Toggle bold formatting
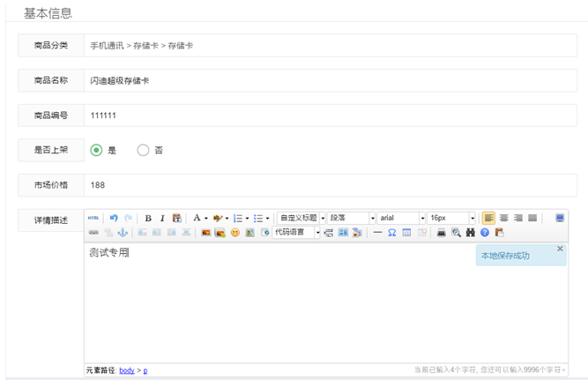Viewport: 588px width, 387px height. (x=148, y=219)
